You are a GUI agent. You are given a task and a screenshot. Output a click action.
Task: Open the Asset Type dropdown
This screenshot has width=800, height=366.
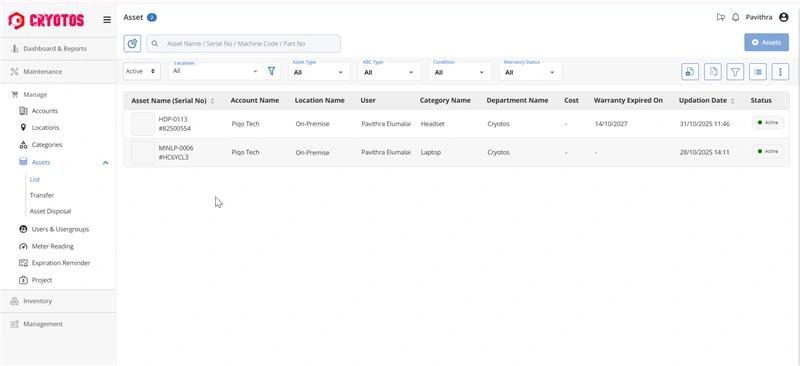(319, 71)
